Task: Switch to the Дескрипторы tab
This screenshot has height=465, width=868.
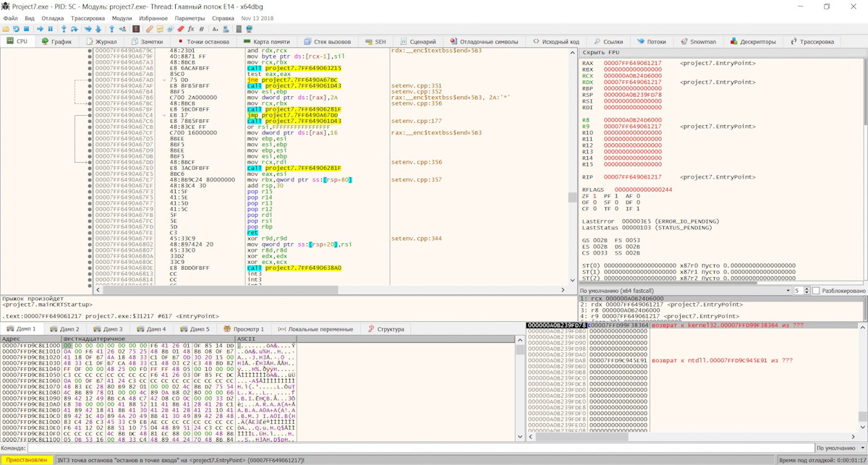Action: coord(753,42)
